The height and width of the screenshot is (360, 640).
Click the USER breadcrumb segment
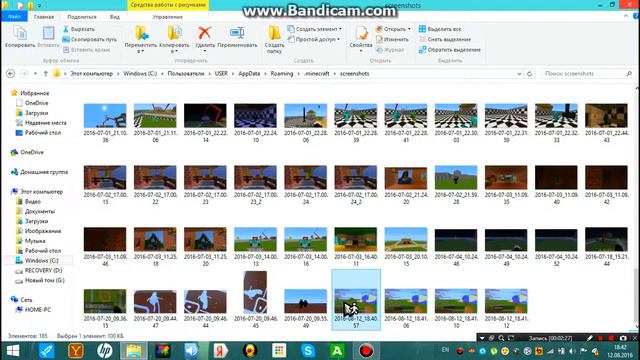click(x=221, y=73)
